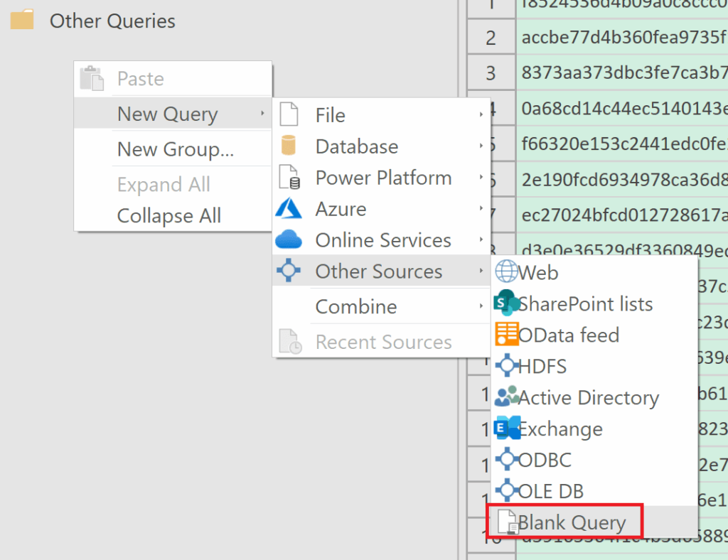The width and height of the screenshot is (728, 560).
Task: Click the Exchange icon
Action: [x=506, y=429]
